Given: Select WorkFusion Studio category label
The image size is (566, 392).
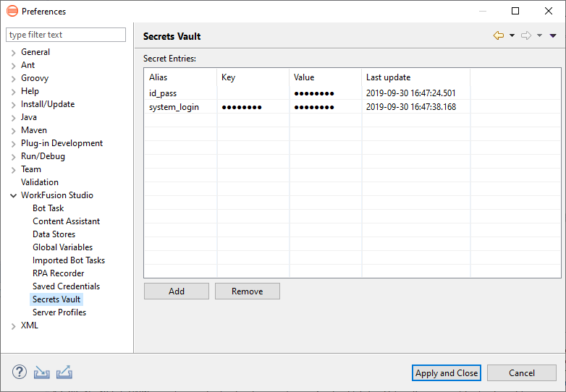Looking at the screenshot, I should (x=57, y=195).
